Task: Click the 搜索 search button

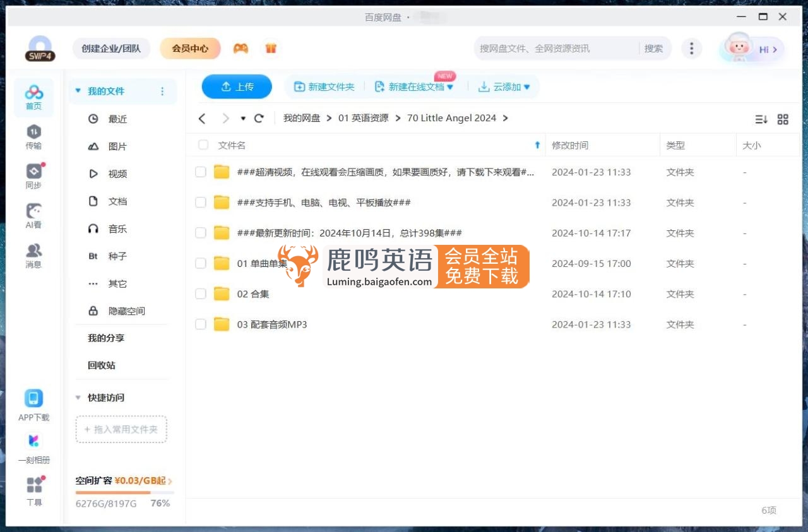Action: pos(653,49)
